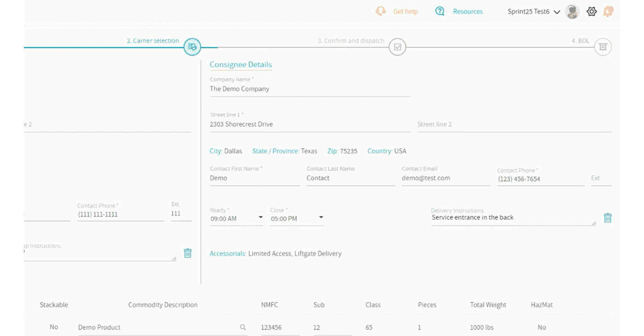Click the Confirm and dispatch step icon

pos(397,47)
